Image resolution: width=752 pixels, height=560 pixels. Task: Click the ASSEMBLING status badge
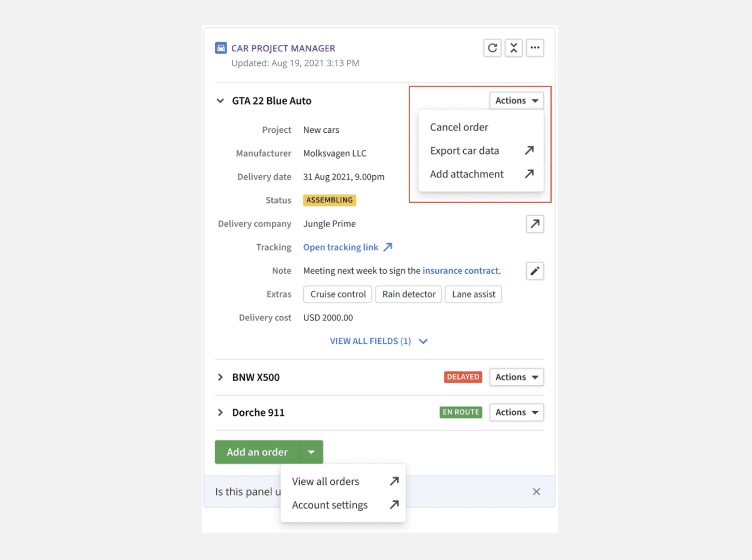[x=329, y=200]
